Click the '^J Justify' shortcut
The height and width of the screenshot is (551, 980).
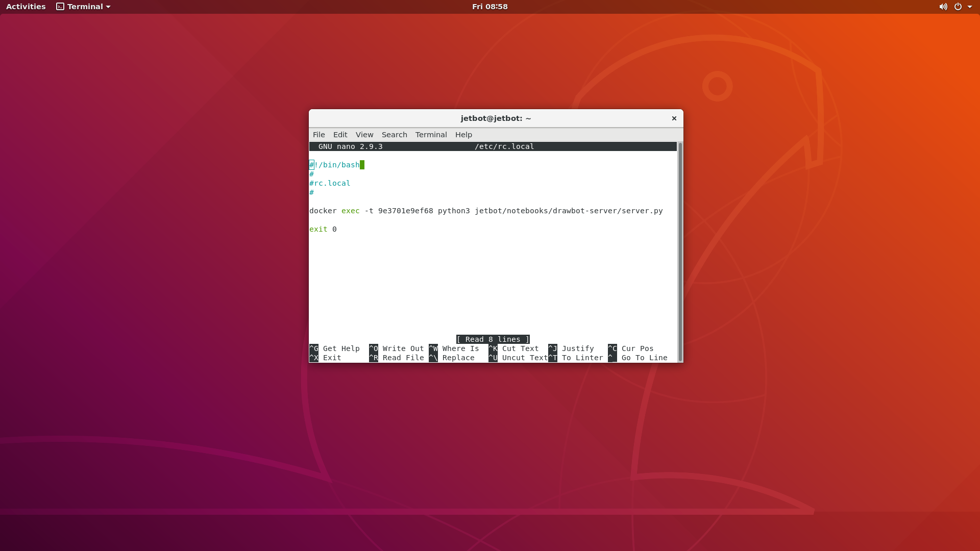pyautogui.click(x=571, y=348)
